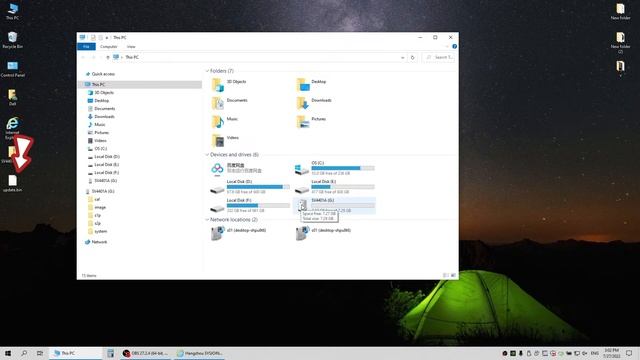Open the Documents folder in the Folders group
Image resolution: width=640 pixels, height=360 pixels.
(229, 103)
